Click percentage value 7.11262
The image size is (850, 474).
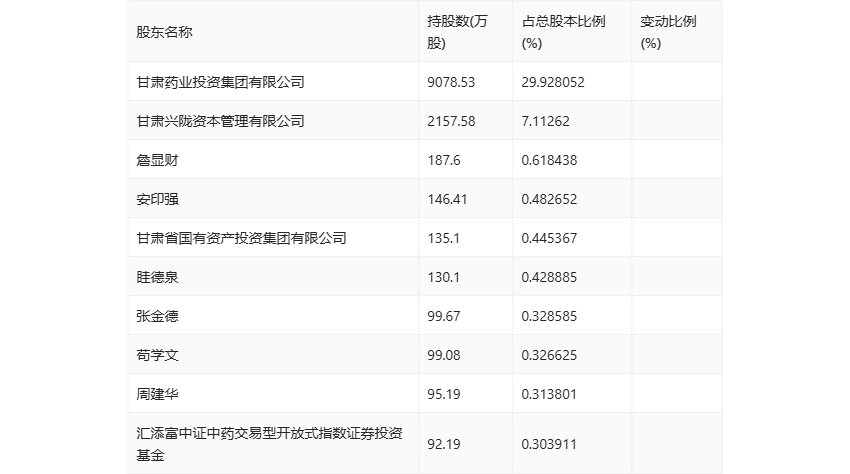coord(545,121)
